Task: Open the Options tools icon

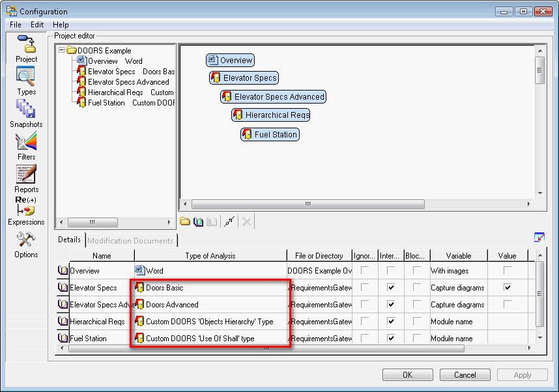Action: 26,243
